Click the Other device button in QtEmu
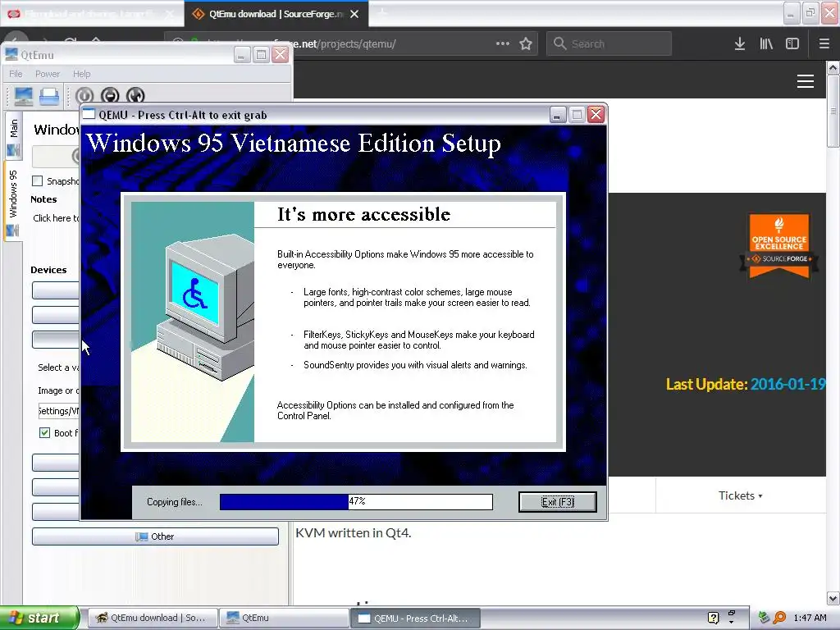This screenshot has height=630, width=840. click(x=155, y=536)
